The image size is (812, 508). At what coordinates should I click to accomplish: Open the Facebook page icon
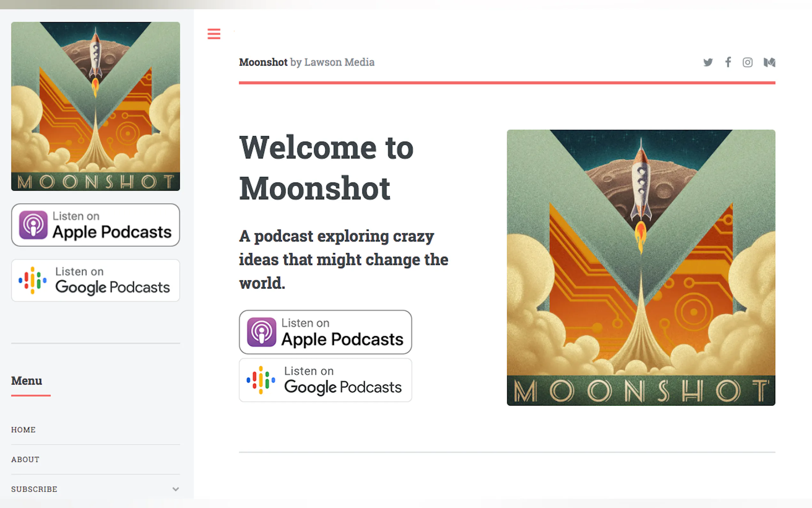[x=728, y=62]
